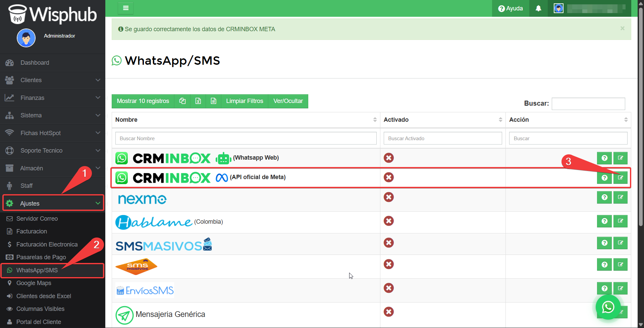Open Columnas Visibles option
644x328 pixels.
tap(53, 309)
